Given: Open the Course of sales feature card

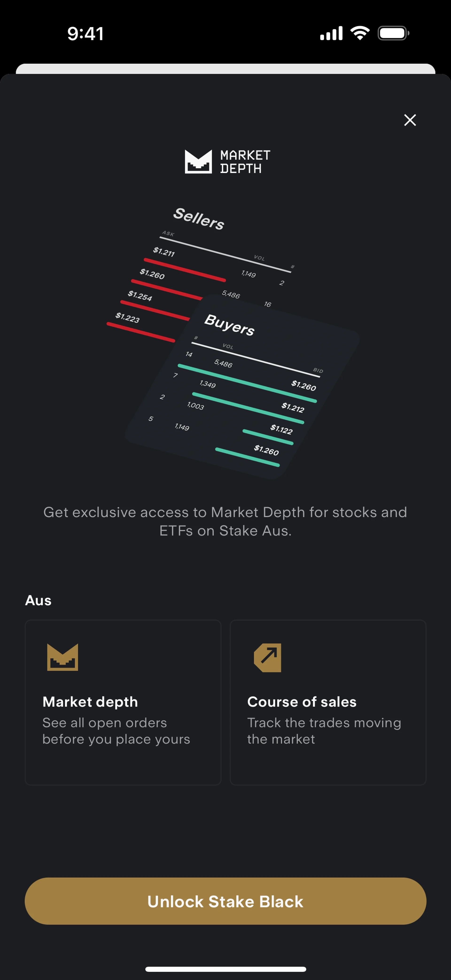Looking at the screenshot, I should (x=328, y=702).
